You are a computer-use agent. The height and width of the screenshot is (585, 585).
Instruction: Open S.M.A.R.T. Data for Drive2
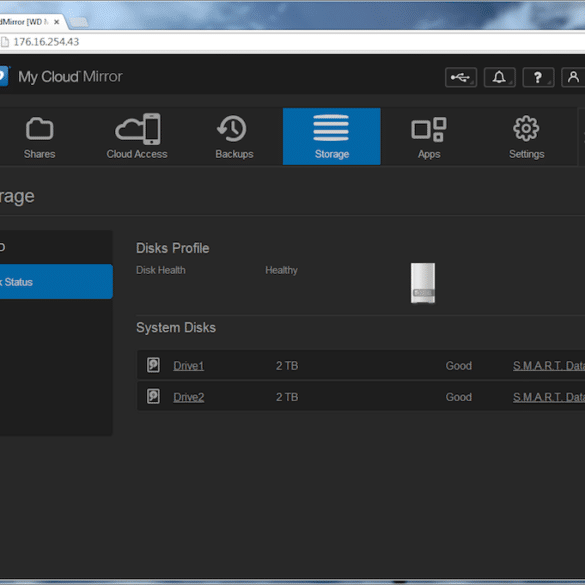click(549, 397)
